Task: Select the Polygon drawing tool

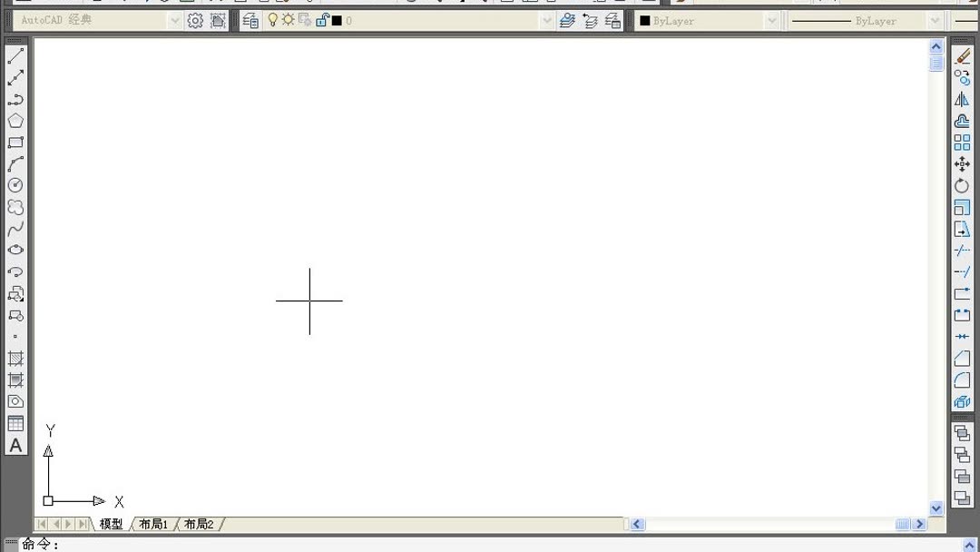Action: 15,120
